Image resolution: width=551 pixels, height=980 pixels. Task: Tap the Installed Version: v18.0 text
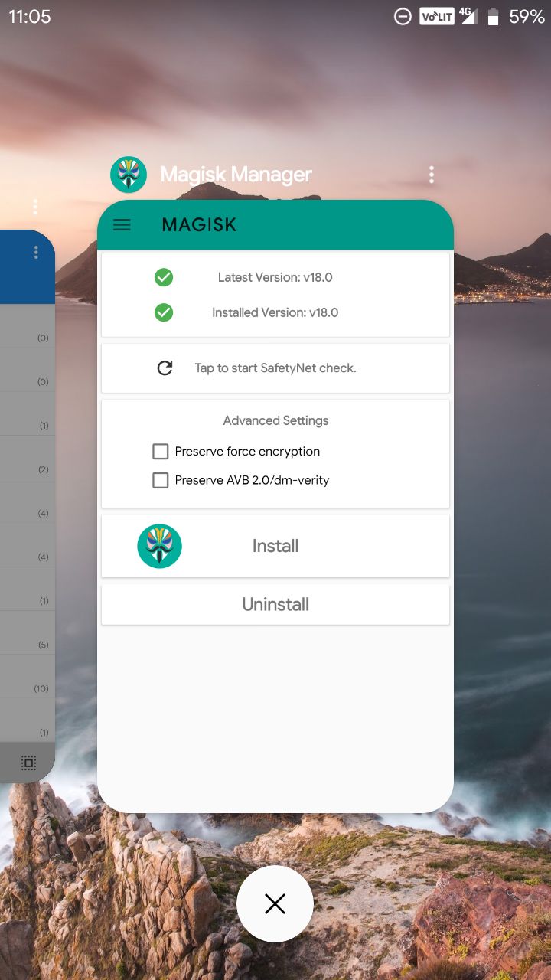(x=275, y=312)
